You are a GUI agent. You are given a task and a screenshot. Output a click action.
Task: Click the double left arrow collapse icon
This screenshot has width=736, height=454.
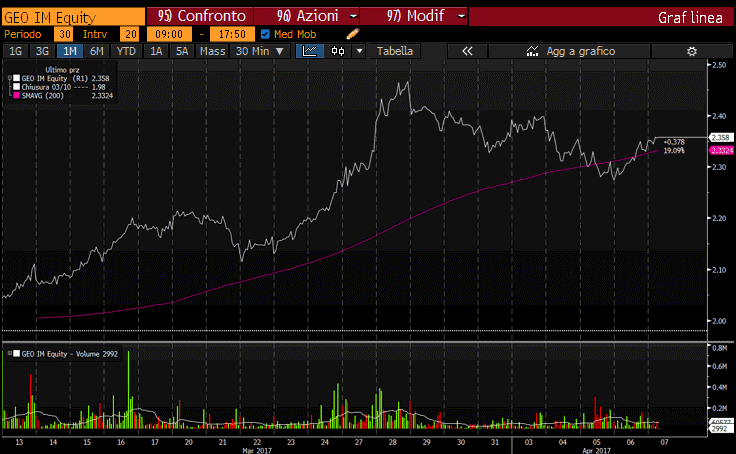pyautogui.click(x=466, y=51)
